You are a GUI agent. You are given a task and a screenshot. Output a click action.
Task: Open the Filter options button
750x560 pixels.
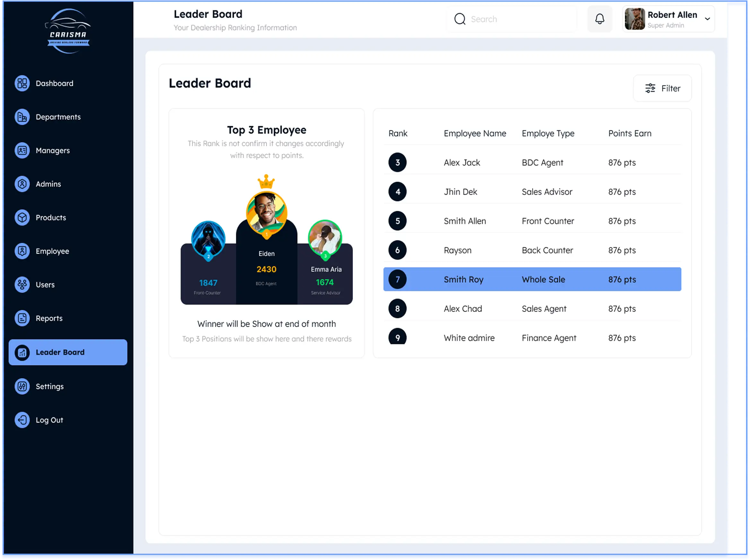click(662, 89)
